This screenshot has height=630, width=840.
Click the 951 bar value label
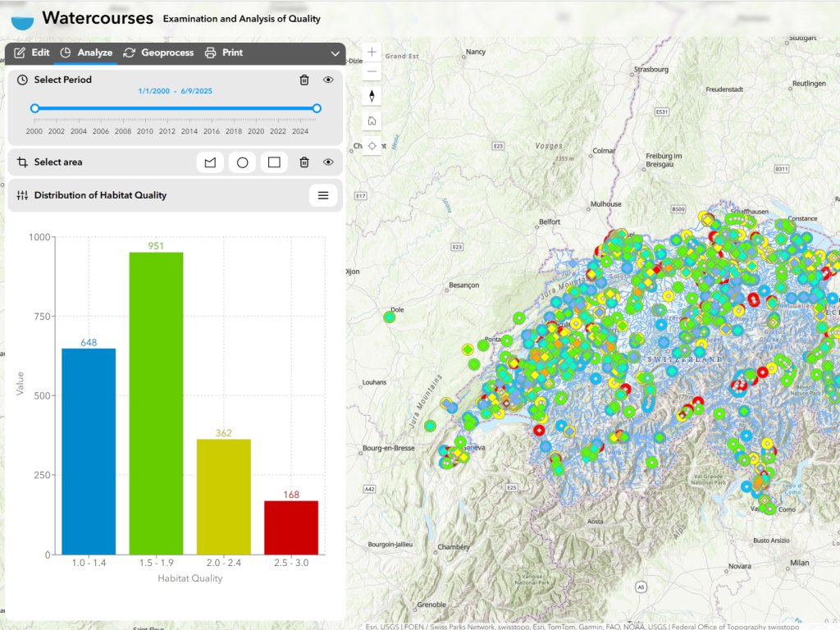pos(156,246)
